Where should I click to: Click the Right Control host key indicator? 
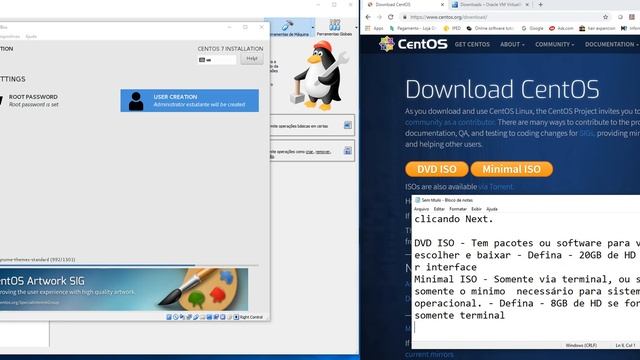tap(248, 317)
